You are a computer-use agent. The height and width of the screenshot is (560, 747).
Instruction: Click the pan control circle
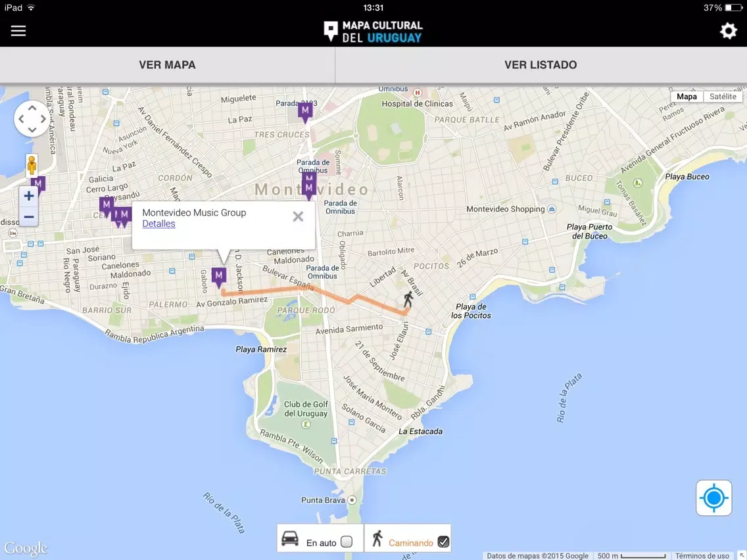pos(32,118)
